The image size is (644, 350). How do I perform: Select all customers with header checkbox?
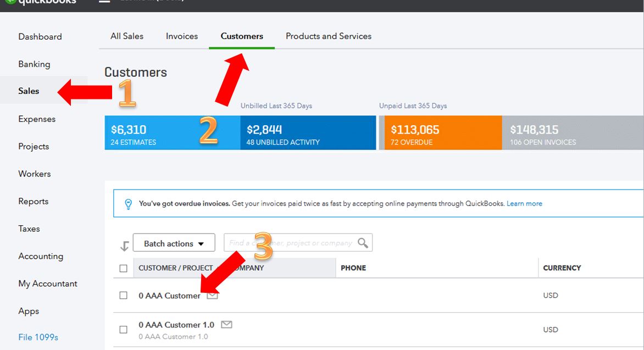click(123, 268)
